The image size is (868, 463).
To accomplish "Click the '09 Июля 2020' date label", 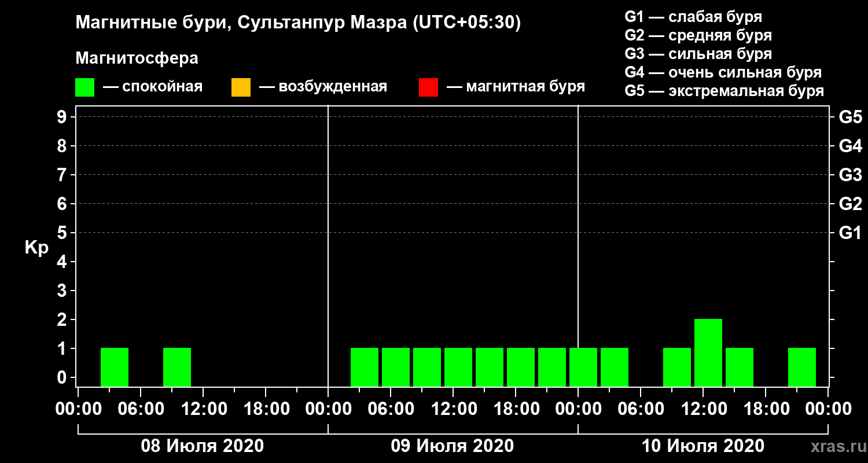I will 453,446.
